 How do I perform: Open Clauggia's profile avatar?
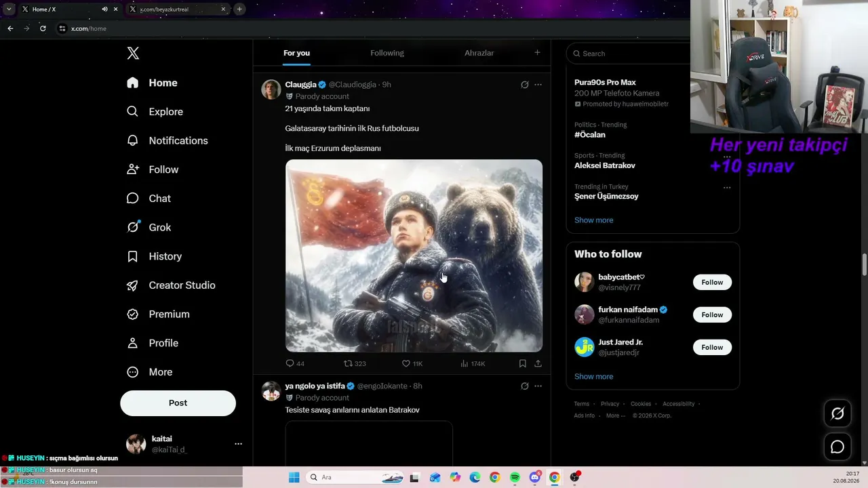(271, 89)
